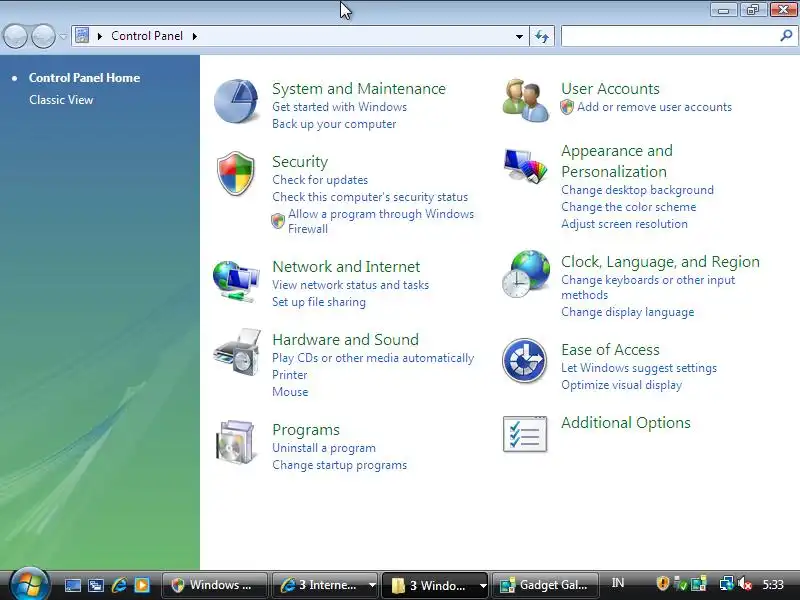Click the Forward navigation button
Image resolution: width=800 pixels, height=600 pixels.
click(x=43, y=36)
